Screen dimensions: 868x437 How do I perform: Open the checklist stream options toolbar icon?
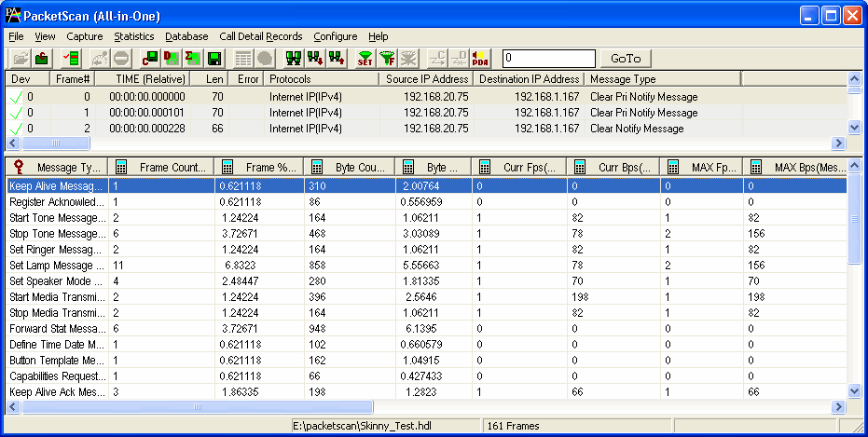tap(70, 58)
